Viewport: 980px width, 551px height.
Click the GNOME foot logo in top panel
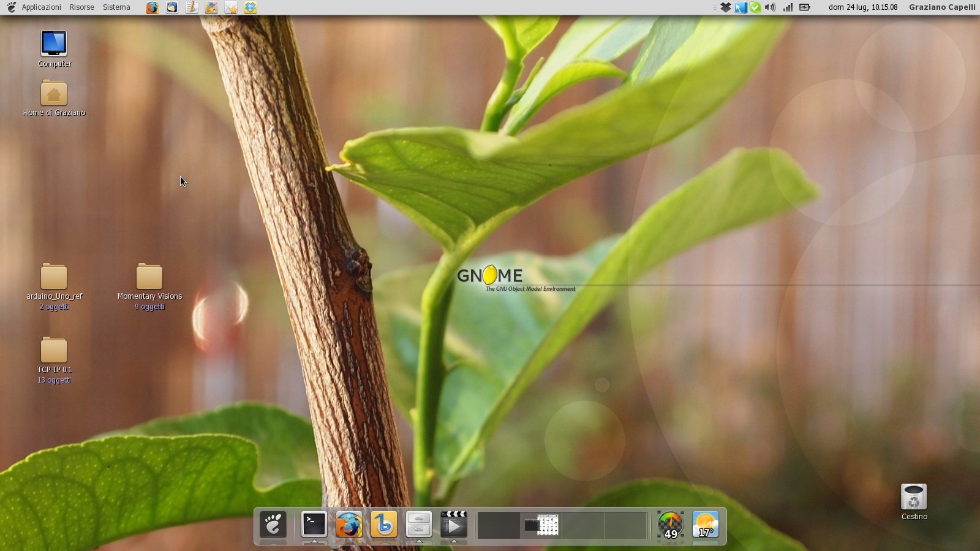tap(11, 7)
